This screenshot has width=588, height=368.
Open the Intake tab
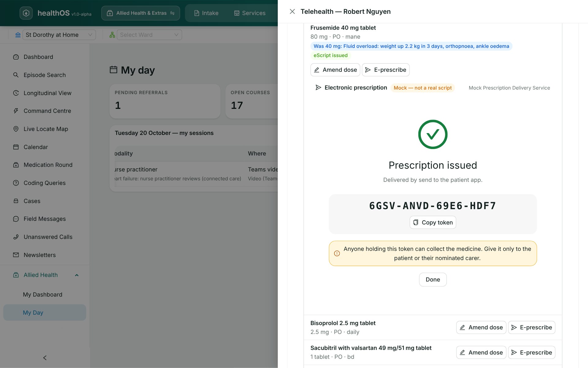click(206, 13)
